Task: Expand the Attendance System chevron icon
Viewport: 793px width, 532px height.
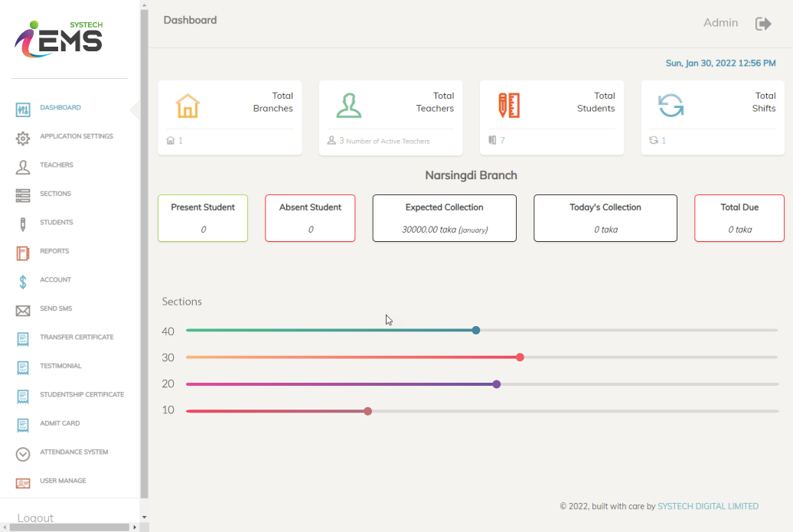Action: (x=23, y=454)
